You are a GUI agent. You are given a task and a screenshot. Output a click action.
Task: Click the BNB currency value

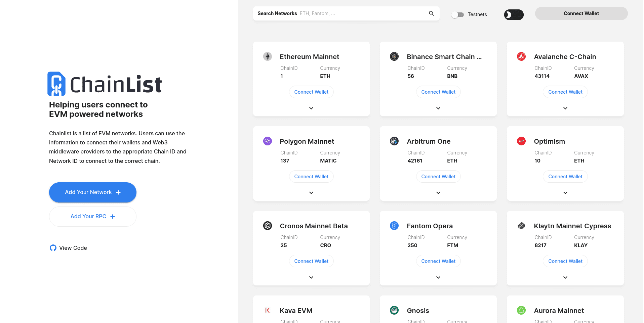[452, 76]
